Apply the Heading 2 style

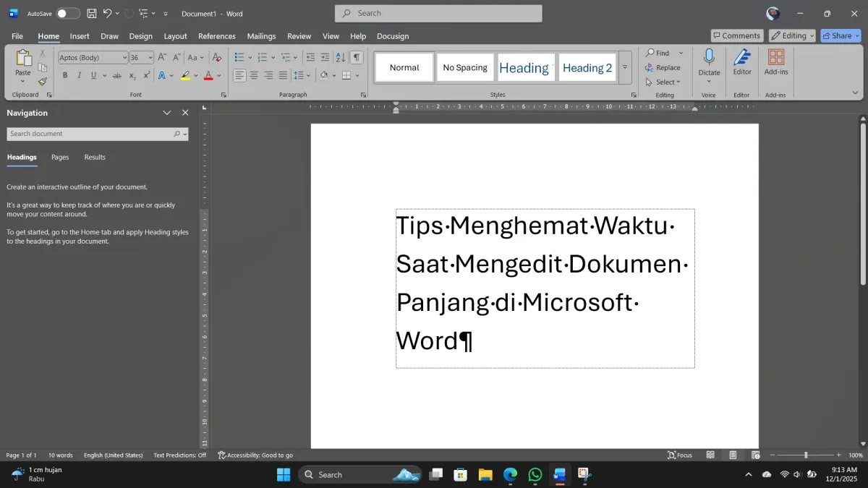coord(587,67)
